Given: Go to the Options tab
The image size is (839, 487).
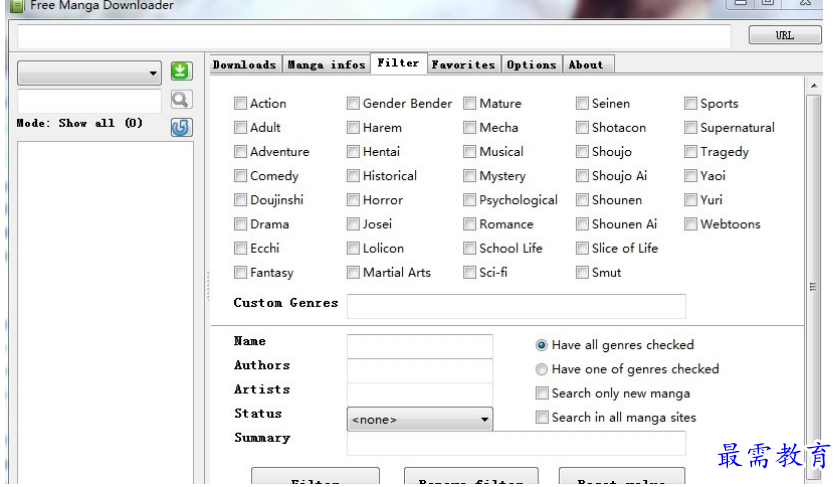Looking at the screenshot, I should (x=531, y=64).
